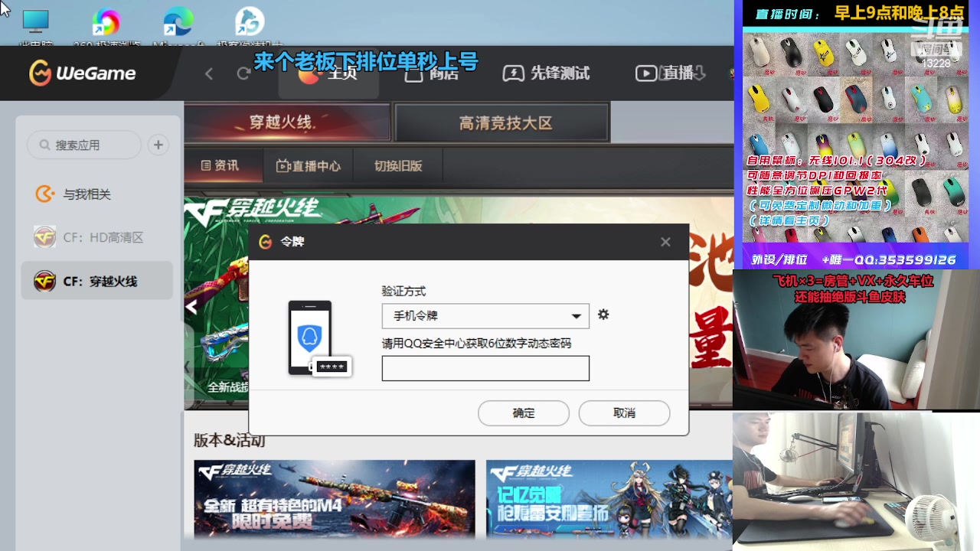Open the 直播中心 sub-tab

coord(308,166)
